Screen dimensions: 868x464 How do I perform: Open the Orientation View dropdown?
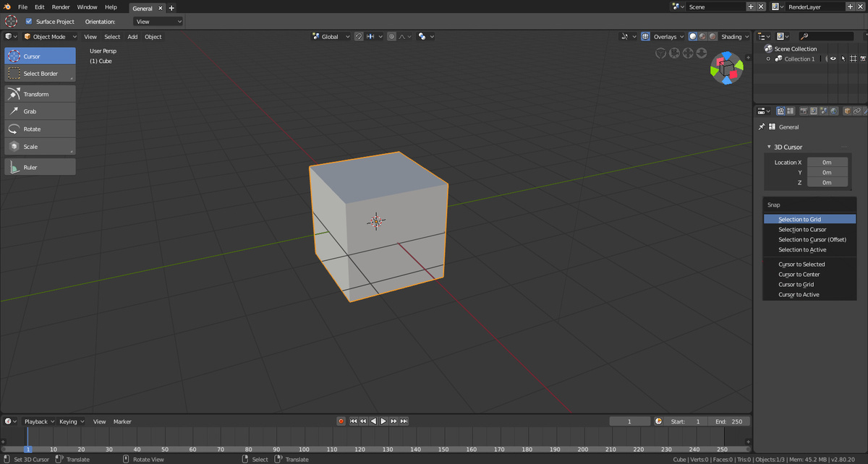[158, 22]
